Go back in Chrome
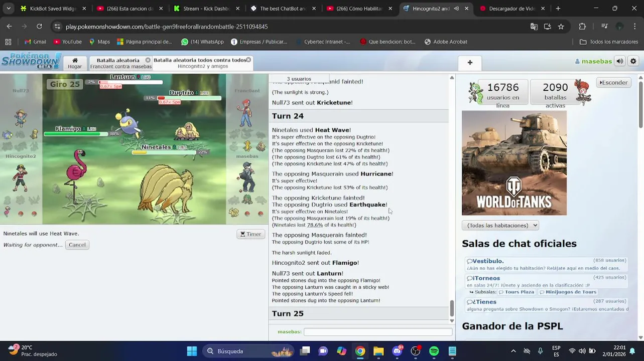644x361 pixels. tap(9, 26)
